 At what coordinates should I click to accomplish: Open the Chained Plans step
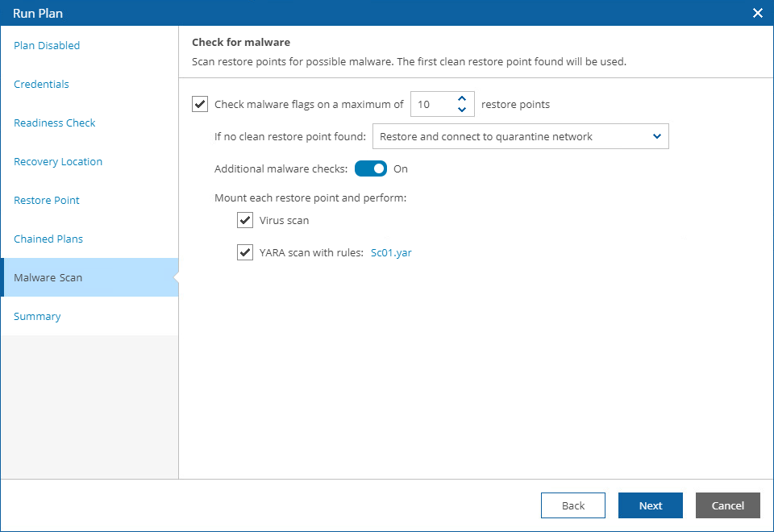[48, 239]
